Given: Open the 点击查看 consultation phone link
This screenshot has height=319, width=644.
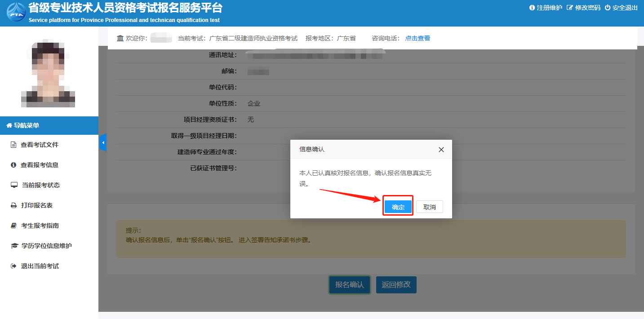Looking at the screenshot, I should coord(417,38).
